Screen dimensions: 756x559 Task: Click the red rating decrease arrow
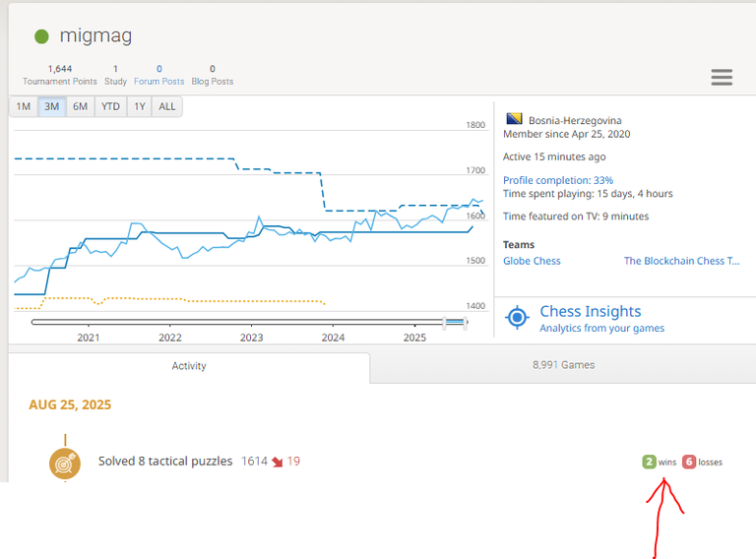(278, 462)
